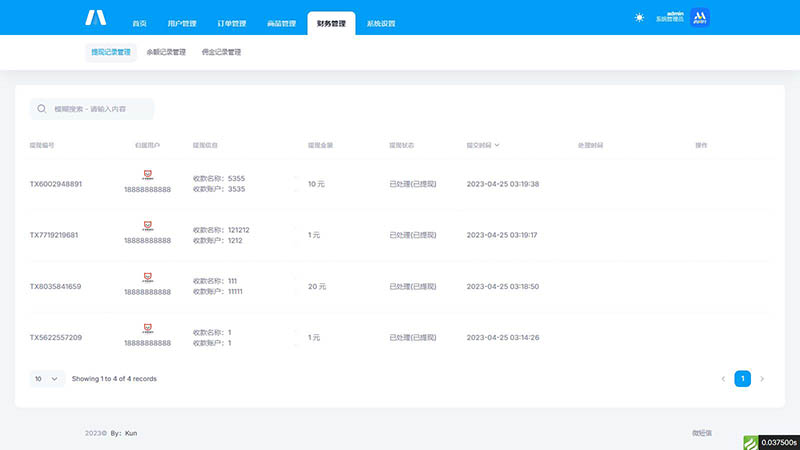Click the site logo in the top bar
This screenshot has width=800, height=450.
point(95,18)
